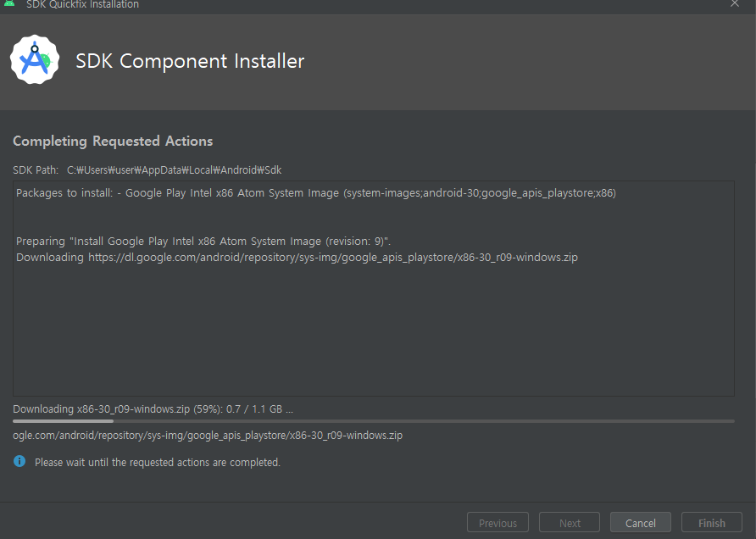Click the 'Packages to install' log line
The image size is (756, 539).
[316, 193]
